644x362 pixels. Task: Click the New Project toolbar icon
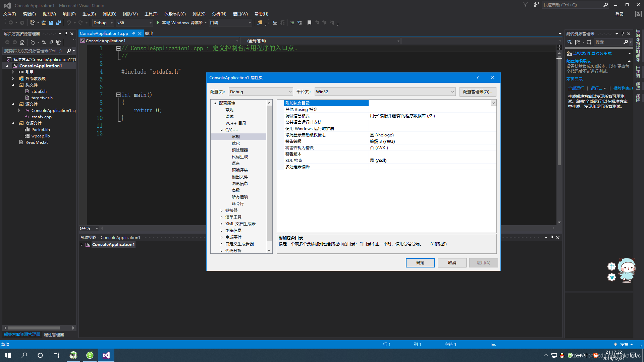[x=33, y=23]
